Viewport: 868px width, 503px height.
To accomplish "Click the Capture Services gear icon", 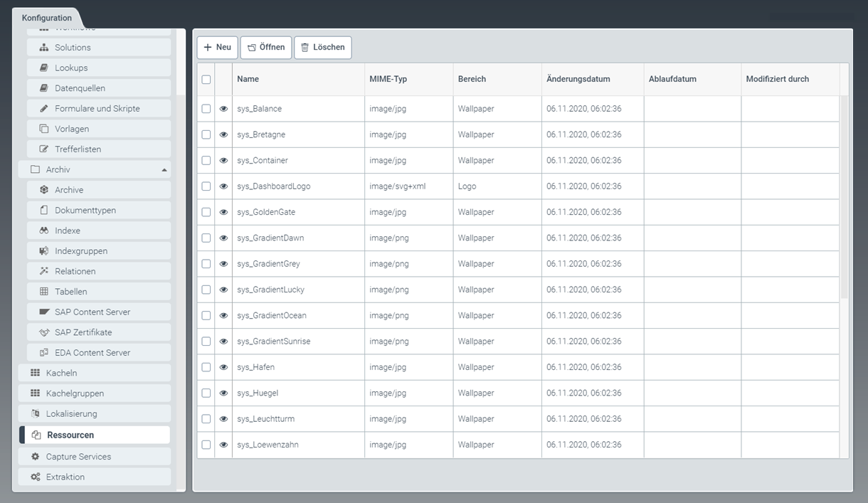I will (x=35, y=457).
